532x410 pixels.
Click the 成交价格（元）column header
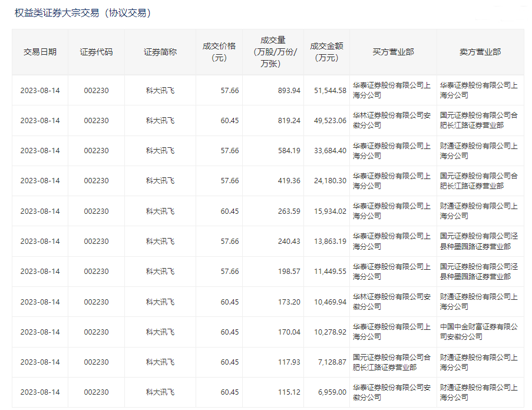218,52
